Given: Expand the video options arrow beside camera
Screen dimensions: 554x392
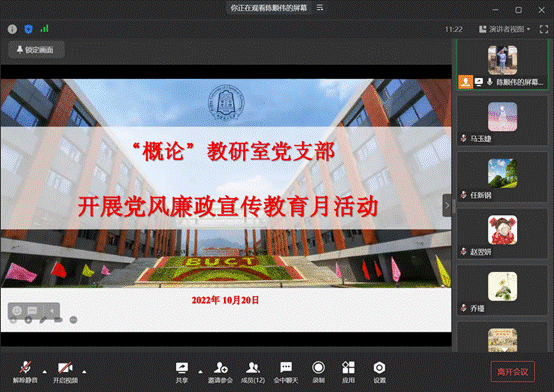Looking at the screenshot, I should (x=84, y=371).
